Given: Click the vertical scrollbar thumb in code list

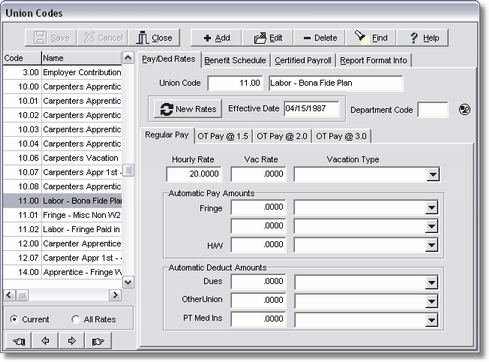Looking at the screenshot, I should pos(128,171).
